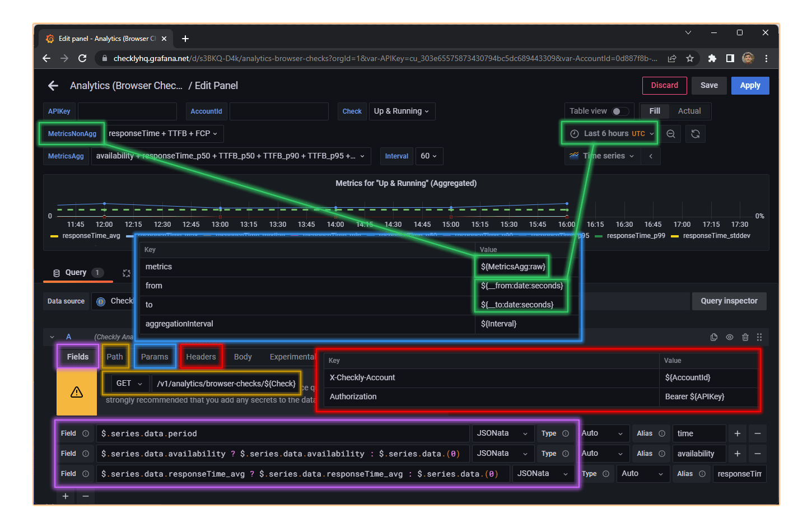Refresh the dashboard with the circular arrows icon
812x532 pixels.
click(x=696, y=134)
